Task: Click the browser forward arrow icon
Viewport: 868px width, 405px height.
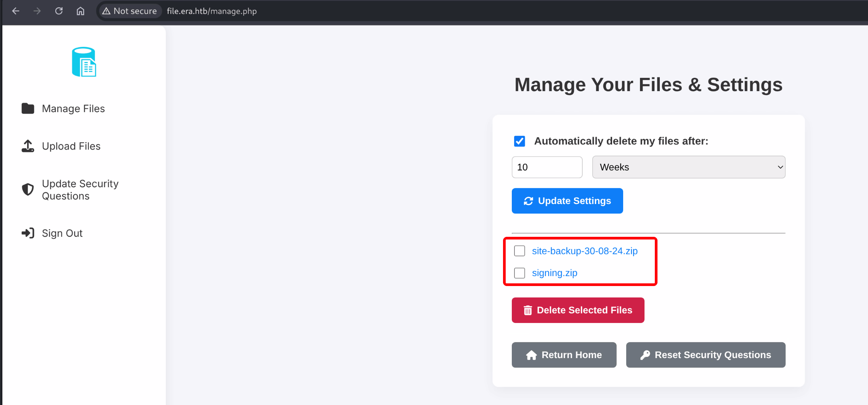Action: [37, 11]
